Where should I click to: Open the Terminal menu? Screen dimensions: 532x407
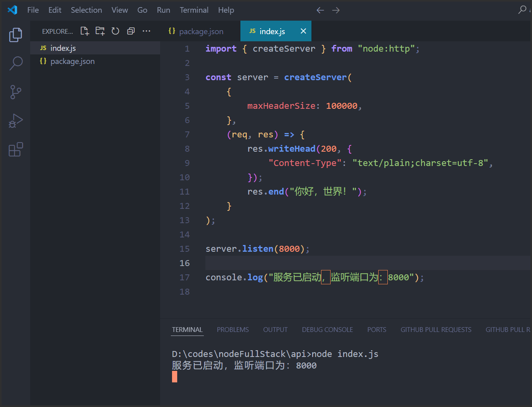click(194, 10)
